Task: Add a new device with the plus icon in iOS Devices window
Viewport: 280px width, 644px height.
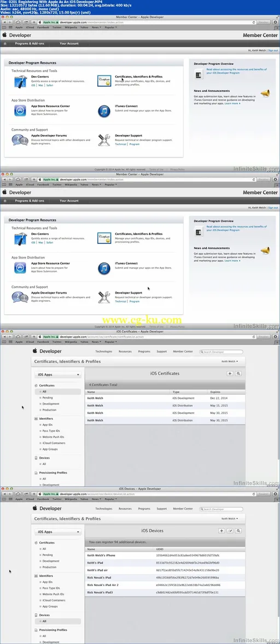Action: (x=221, y=531)
